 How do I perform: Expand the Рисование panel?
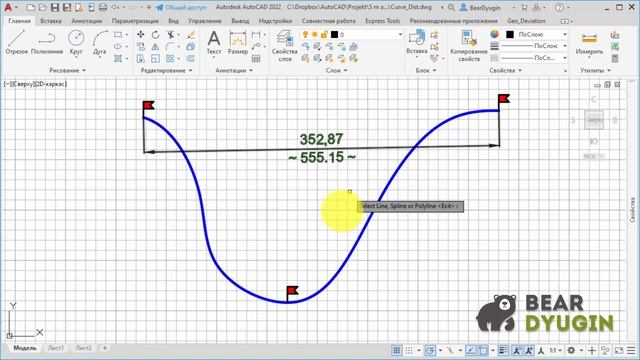point(68,70)
